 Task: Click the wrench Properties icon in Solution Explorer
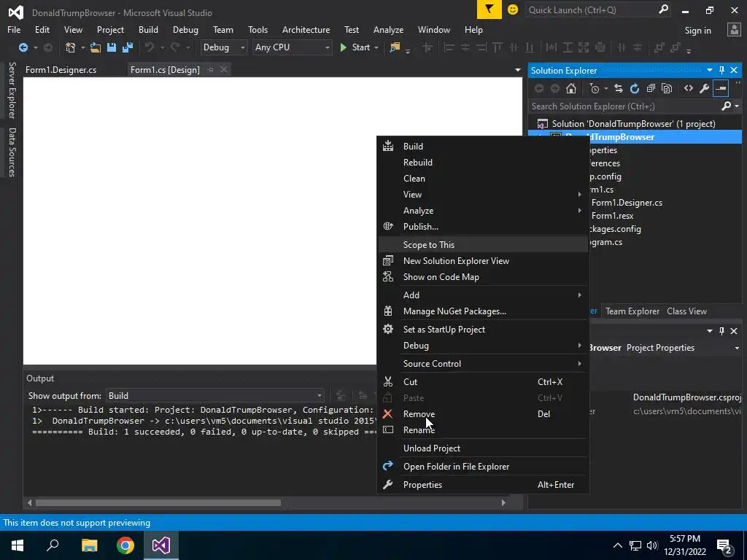[704, 88]
